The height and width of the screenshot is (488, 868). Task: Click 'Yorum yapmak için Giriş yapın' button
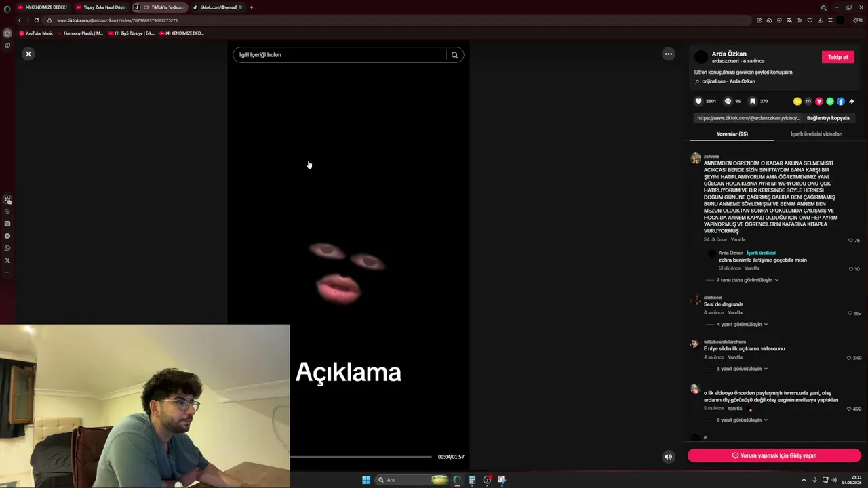tap(774, 456)
